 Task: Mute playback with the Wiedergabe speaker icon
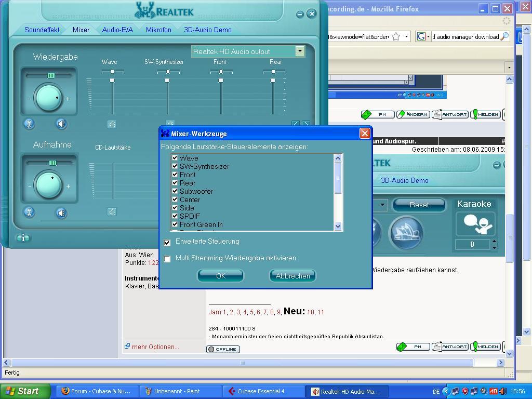tap(61, 124)
